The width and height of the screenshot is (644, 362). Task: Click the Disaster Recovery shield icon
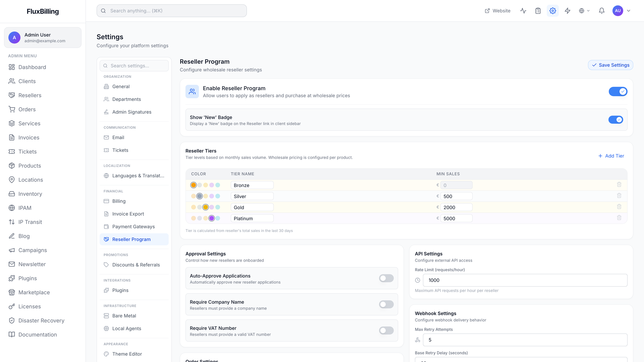point(12,320)
